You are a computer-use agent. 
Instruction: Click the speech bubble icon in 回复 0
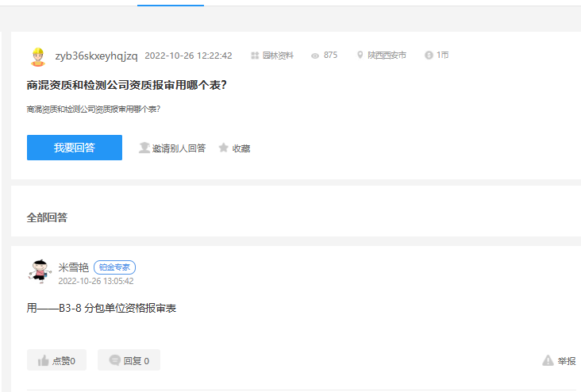115,359
